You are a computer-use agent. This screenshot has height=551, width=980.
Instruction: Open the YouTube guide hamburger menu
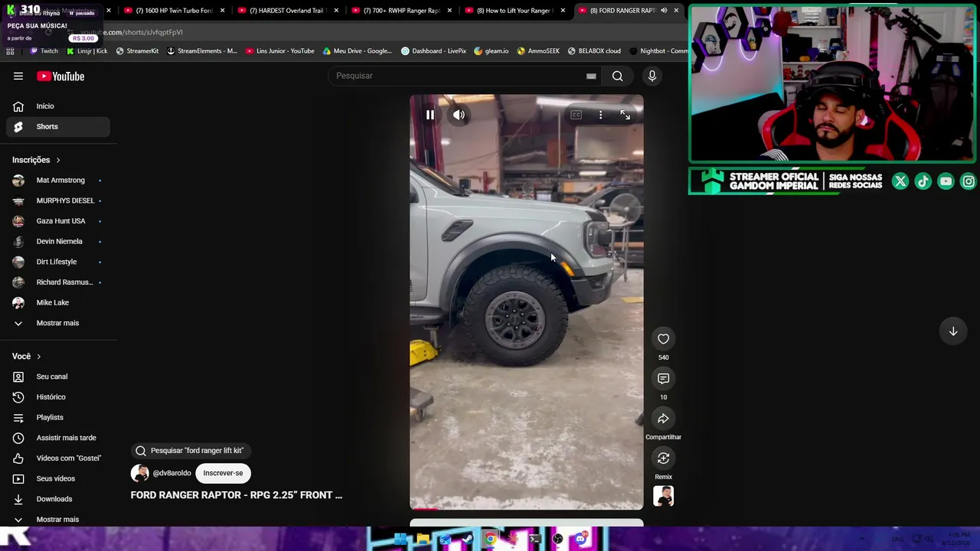pos(18,76)
